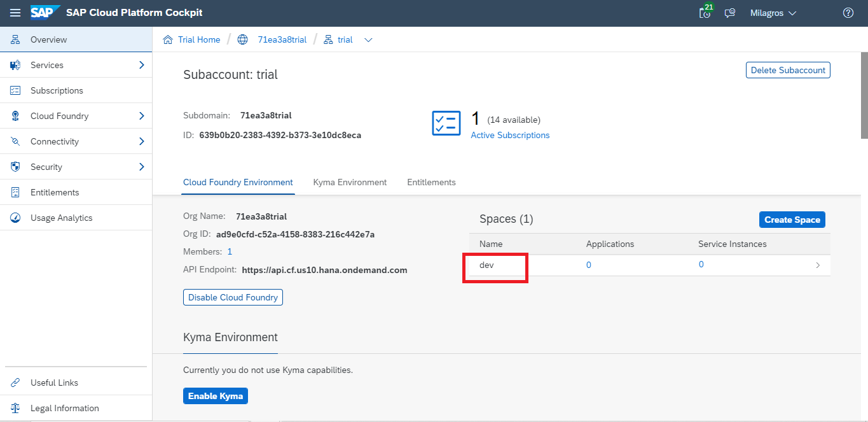Click the Create Space button

(x=792, y=220)
